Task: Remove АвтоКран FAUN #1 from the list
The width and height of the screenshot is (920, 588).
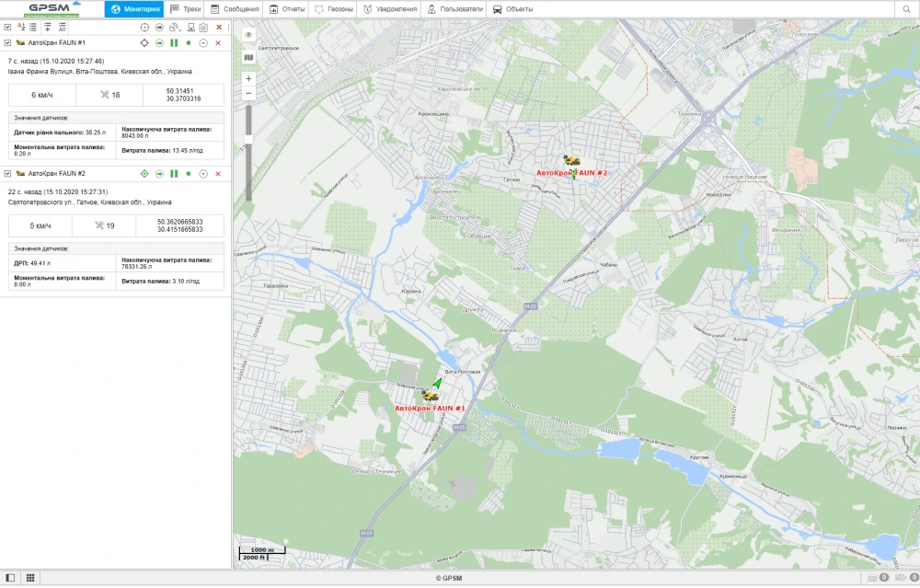Action: (218, 43)
